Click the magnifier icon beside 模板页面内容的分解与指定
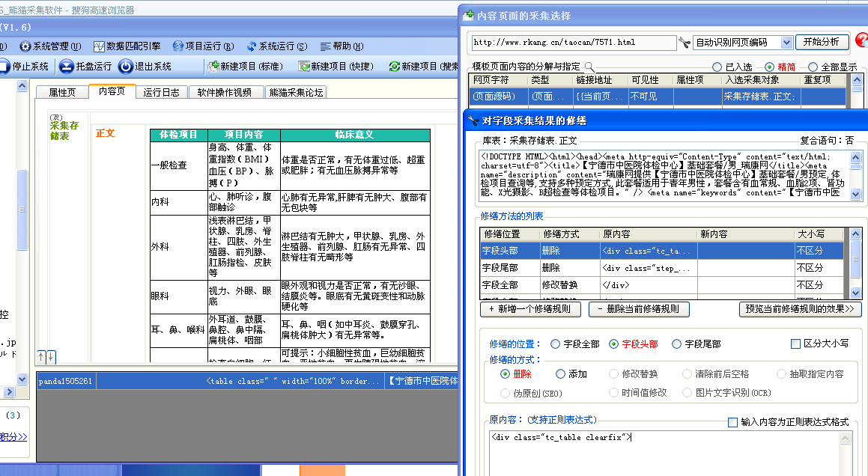Image resolution: width=868 pixels, height=476 pixels. click(589, 67)
